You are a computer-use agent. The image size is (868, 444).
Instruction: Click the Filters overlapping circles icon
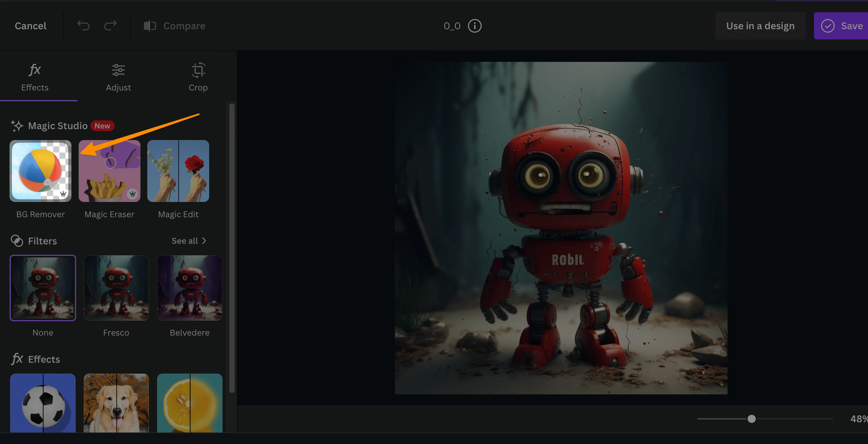pyautogui.click(x=17, y=241)
